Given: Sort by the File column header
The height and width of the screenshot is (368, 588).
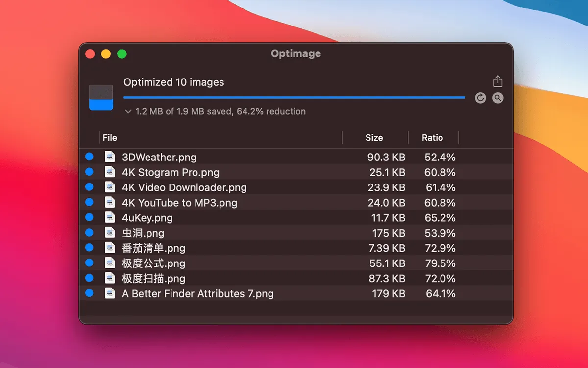Looking at the screenshot, I should coord(110,138).
